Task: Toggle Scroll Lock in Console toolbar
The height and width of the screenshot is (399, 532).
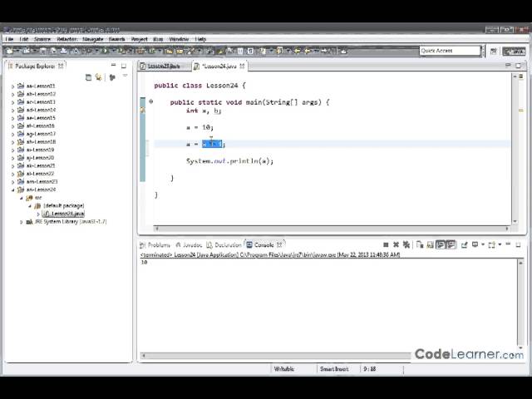Action: pos(430,244)
